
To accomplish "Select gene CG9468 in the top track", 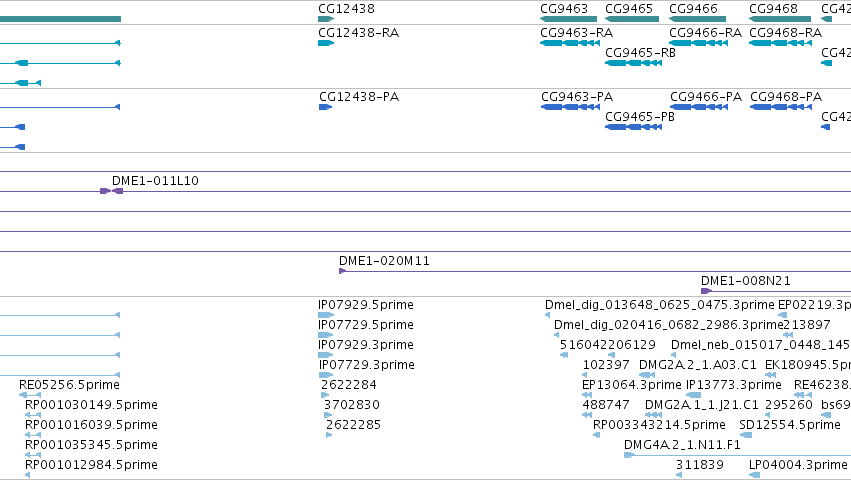I will [x=780, y=19].
